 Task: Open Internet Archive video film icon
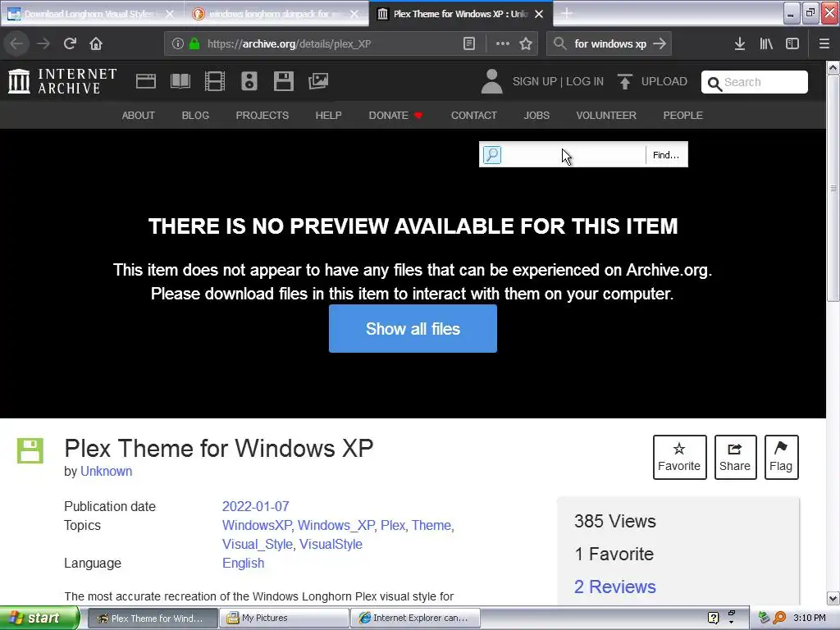point(215,81)
